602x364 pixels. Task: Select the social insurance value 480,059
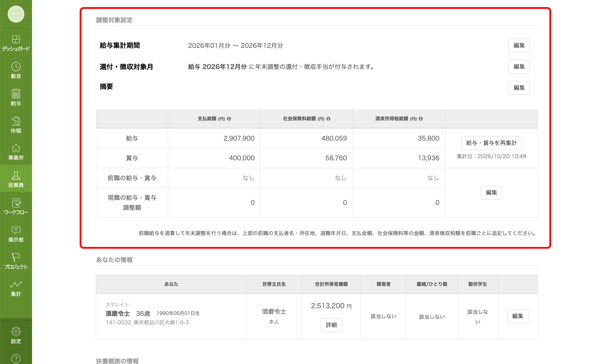[x=334, y=138]
